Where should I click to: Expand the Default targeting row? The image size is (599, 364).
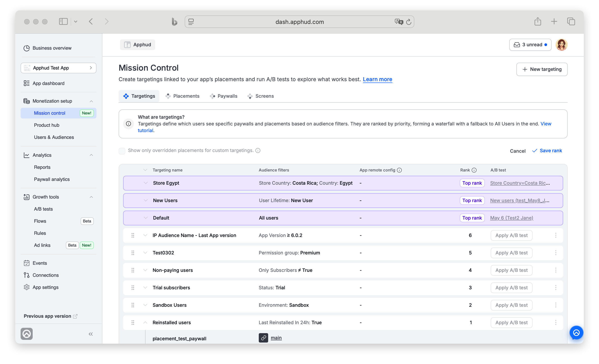[145, 218]
